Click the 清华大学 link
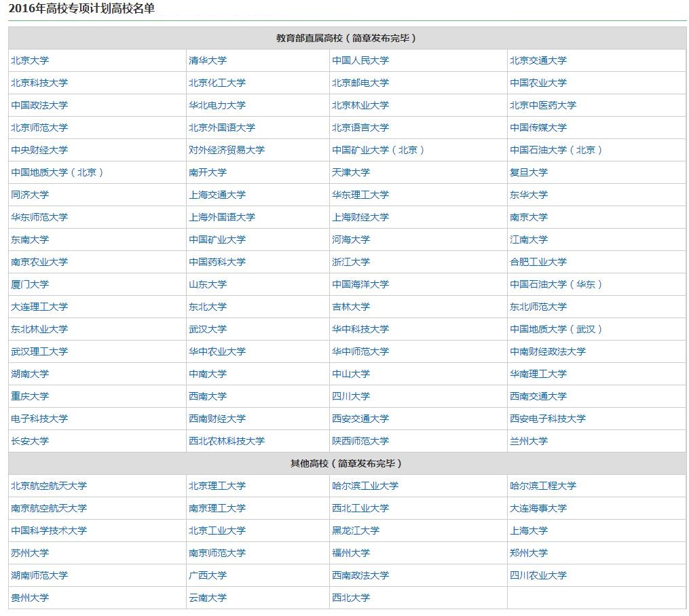This screenshot has height=616, width=689. [208, 60]
